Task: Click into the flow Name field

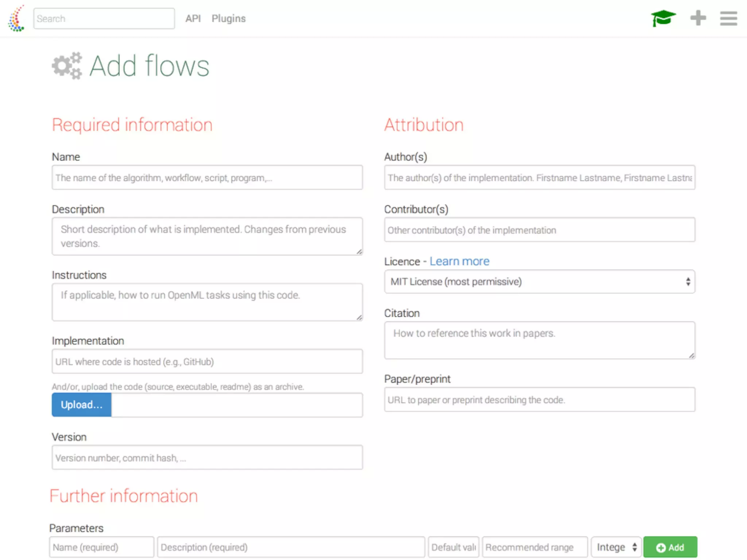Action: click(x=207, y=178)
